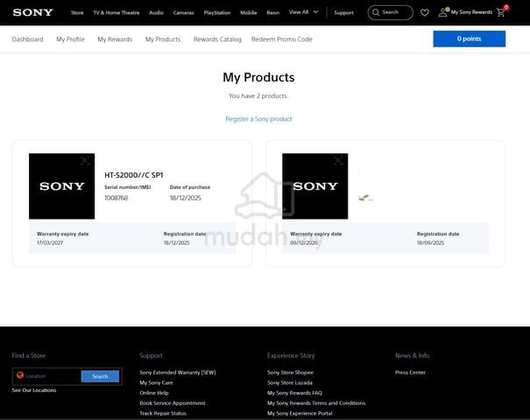Open Sony Extended Warranty (SEW) link
530x420 pixels.
(178, 373)
